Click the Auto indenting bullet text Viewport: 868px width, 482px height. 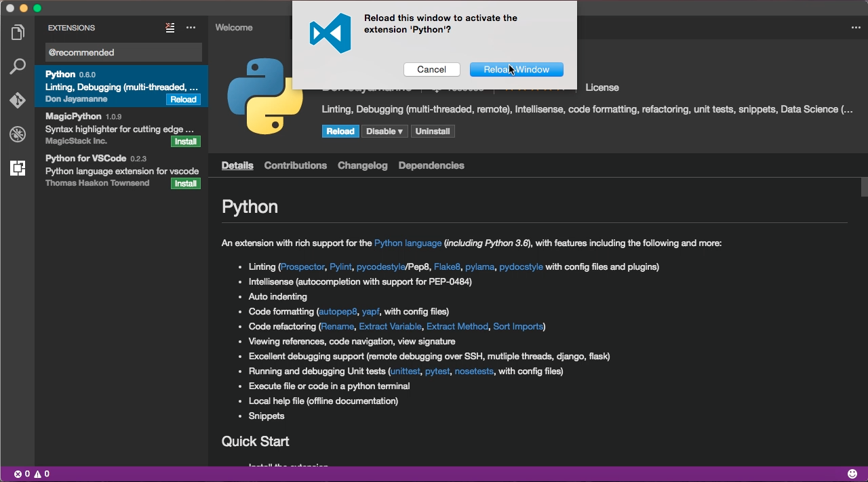pos(278,297)
